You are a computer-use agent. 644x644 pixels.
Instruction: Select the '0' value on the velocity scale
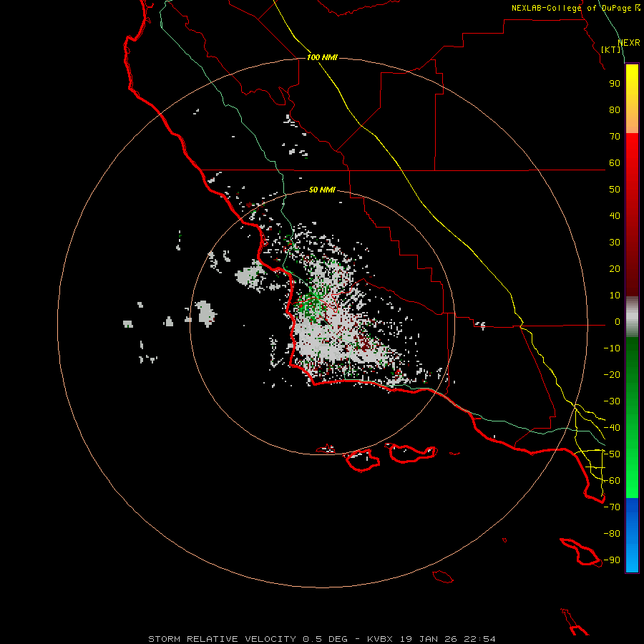coord(618,322)
